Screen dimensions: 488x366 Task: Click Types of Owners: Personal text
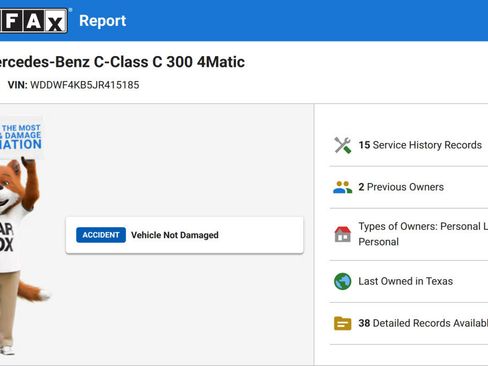(423, 234)
